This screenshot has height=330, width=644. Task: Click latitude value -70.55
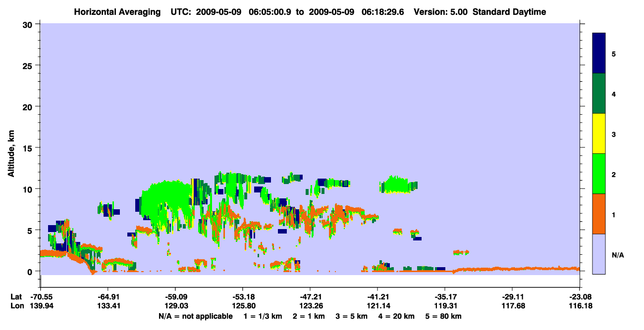[x=41, y=297]
